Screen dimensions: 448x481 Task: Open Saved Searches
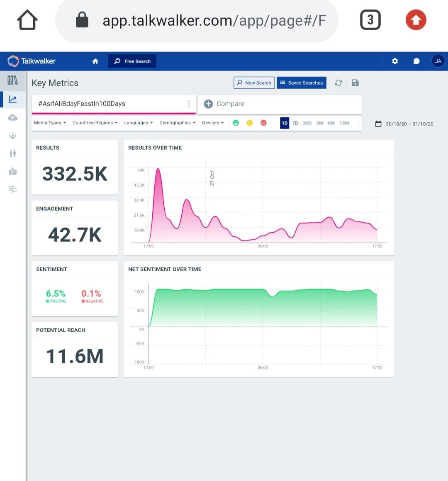(301, 83)
